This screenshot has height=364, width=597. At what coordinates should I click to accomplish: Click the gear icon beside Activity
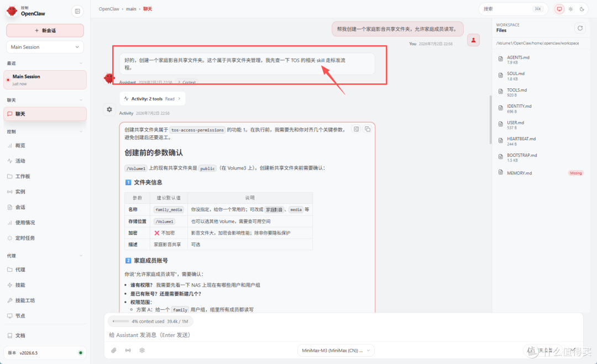tap(109, 109)
